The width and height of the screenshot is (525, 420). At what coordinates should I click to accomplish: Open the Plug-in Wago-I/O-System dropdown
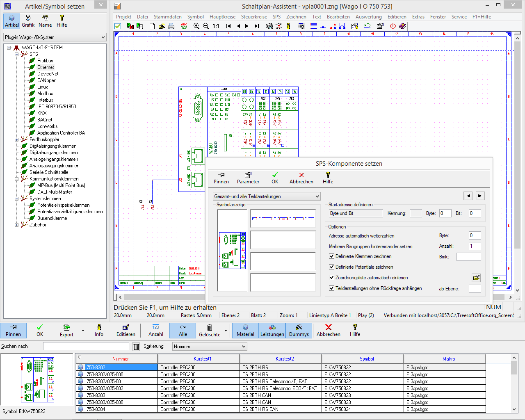pos(55,37)
